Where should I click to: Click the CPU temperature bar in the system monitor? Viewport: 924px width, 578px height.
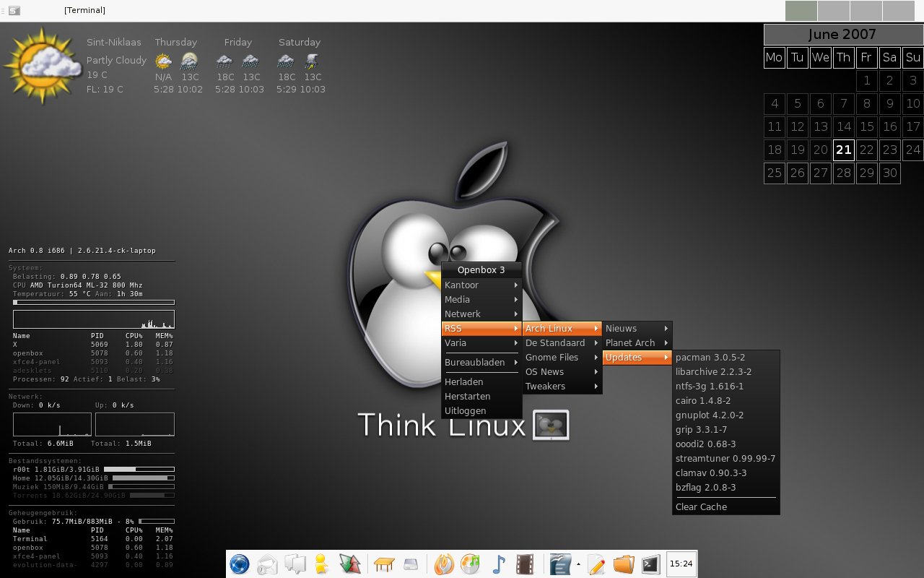[92, 302]
